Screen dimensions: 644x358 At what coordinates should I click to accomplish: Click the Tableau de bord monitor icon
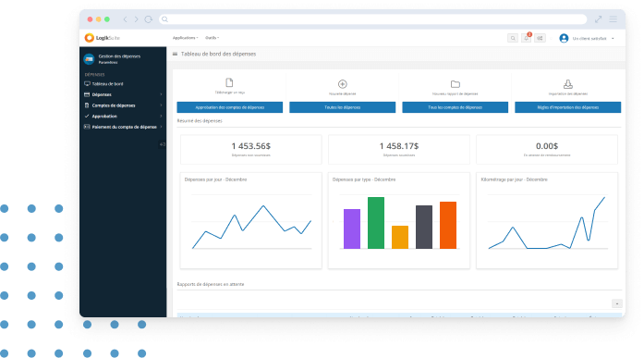pyautogui.click(x=87, y=84)
